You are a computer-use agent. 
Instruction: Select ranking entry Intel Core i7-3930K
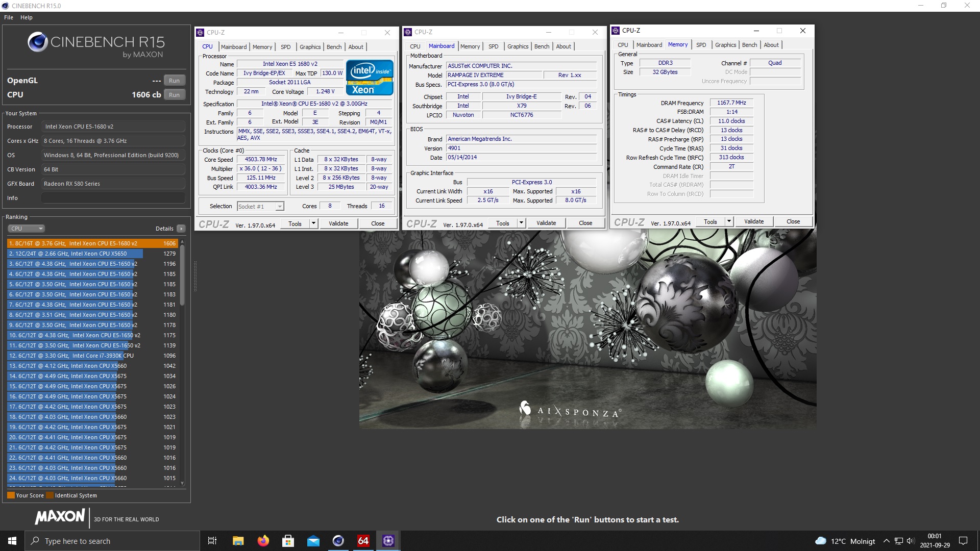[92, 356]
